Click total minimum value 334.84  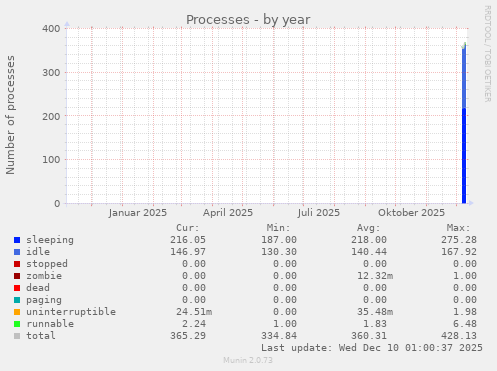[x=279, y=336]
